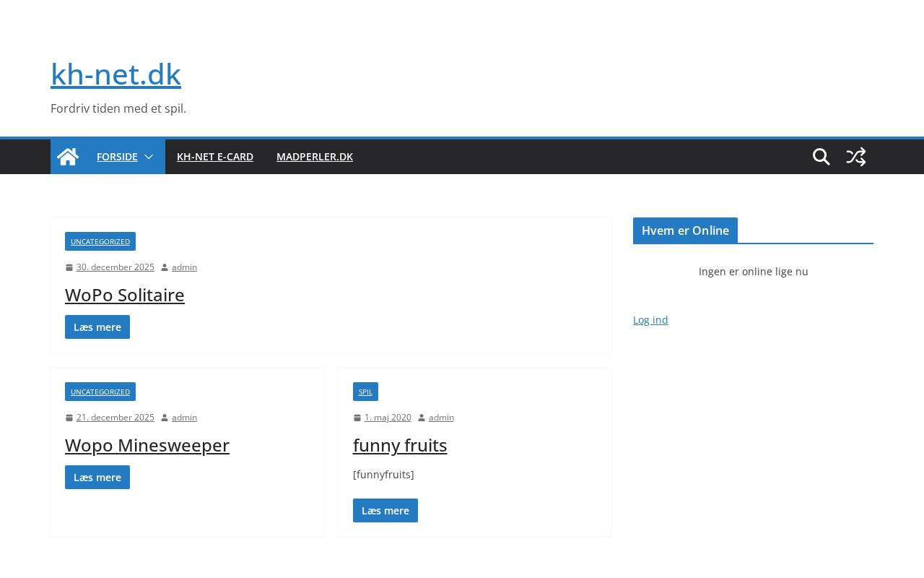Open the search magnifier icon
Viewport: 924px width, 578px height.
point(821,157)
